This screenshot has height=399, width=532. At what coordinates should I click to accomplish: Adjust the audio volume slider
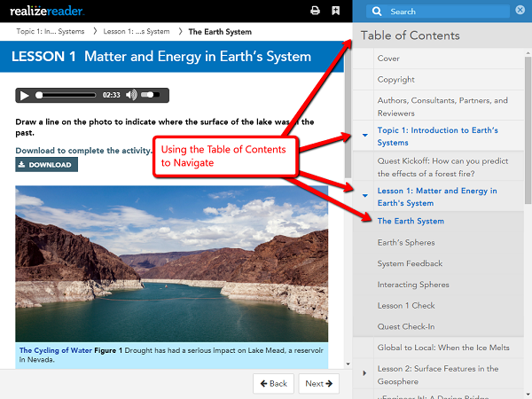click(151, 95)
